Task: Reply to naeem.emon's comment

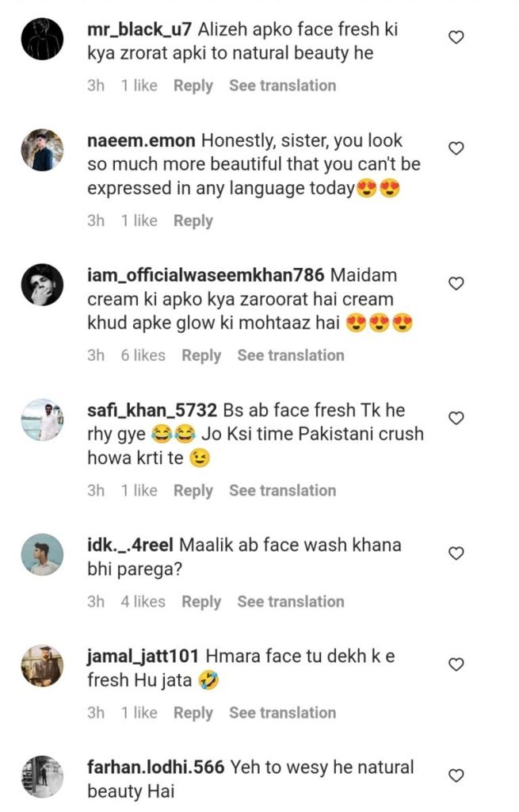Action: point(193,220)
